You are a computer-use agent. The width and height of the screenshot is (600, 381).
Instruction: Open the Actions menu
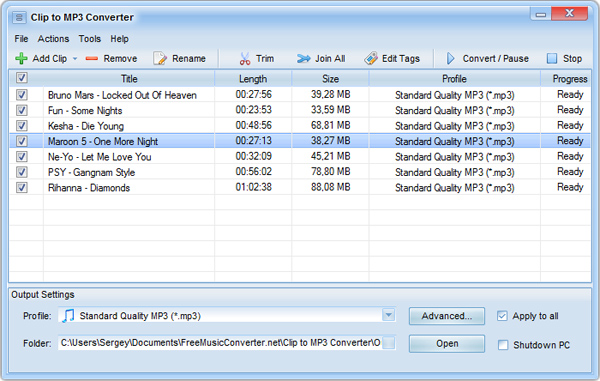pyautogui.click(x=53, y=39)
